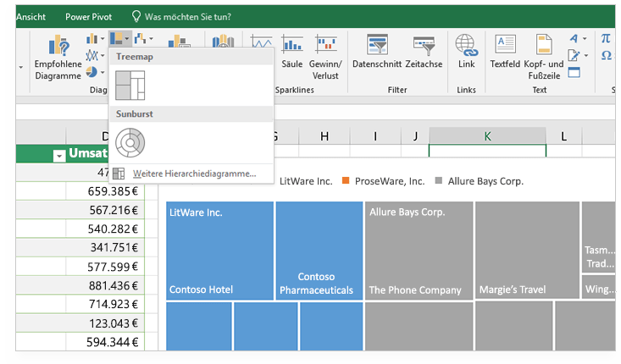Insert a line sparkline
Image resolution: width=621 pixels, height=364 pixels.
262,42
